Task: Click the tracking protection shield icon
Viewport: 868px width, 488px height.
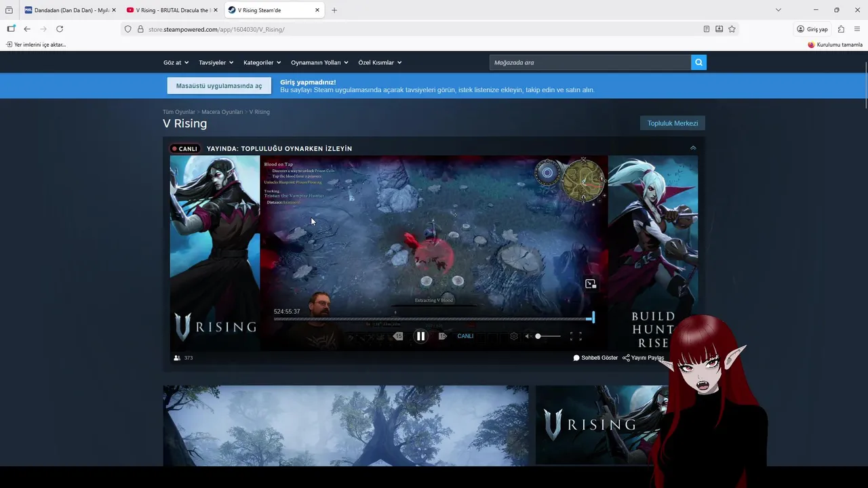Action: tap(127, 29)
